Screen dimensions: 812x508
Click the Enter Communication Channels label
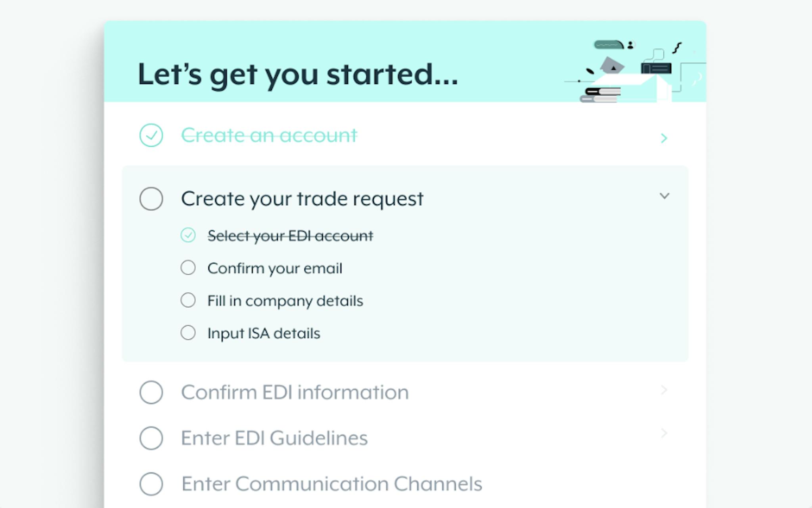click(332, 484)
